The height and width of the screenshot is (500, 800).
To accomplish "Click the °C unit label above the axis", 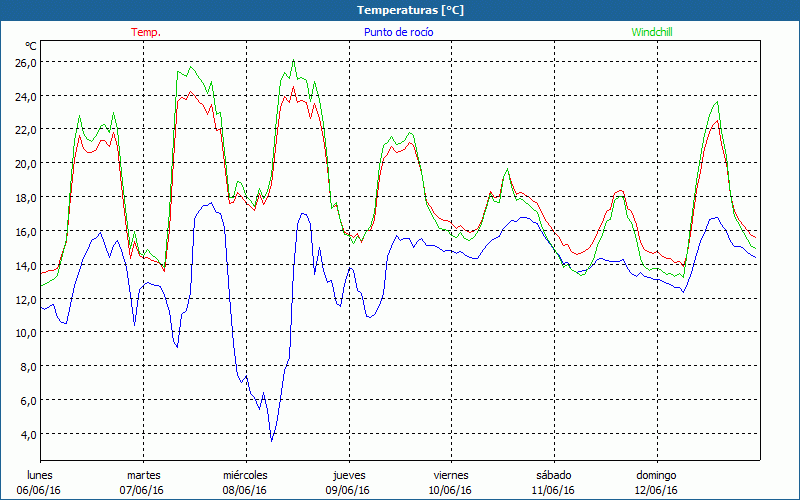I will click(31, 46).
